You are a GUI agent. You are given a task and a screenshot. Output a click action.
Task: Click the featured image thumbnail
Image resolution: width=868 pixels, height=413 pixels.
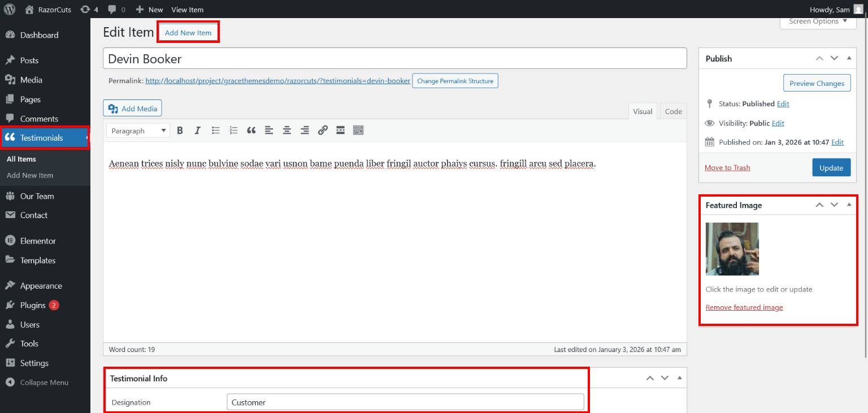pos(732,249)
